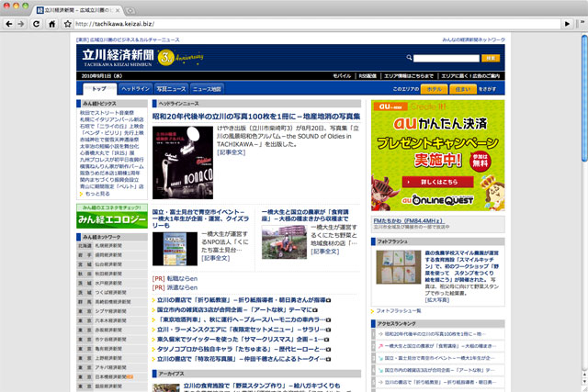Open アキバ経済新聞 in the network list
The height and width of the screenshot is (392, 588).
(x=110, y=367)
